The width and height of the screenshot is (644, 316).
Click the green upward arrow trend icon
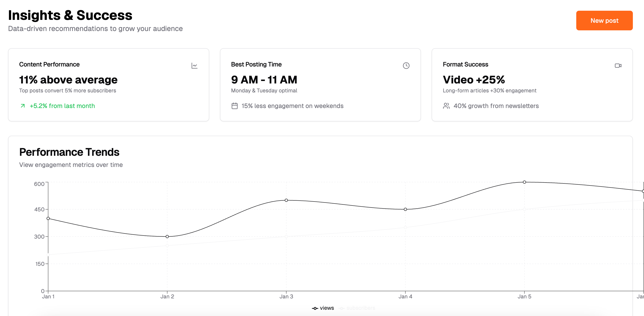[x=23, y=106]
